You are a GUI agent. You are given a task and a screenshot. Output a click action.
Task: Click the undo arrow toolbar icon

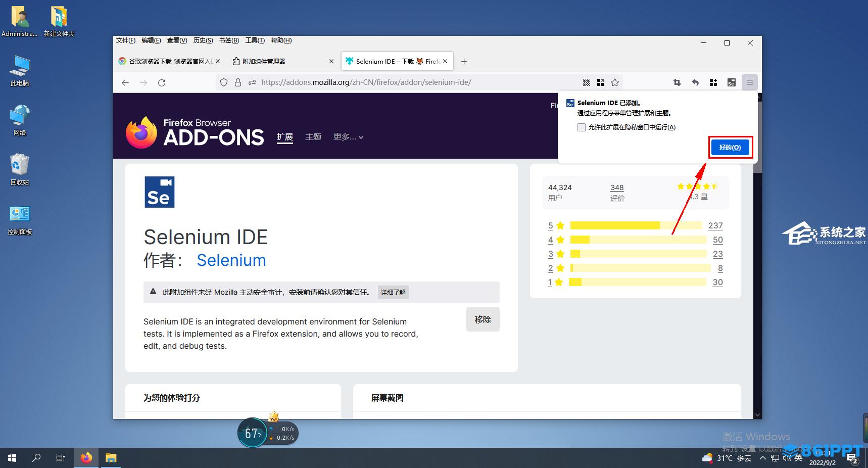click(695, 82)
